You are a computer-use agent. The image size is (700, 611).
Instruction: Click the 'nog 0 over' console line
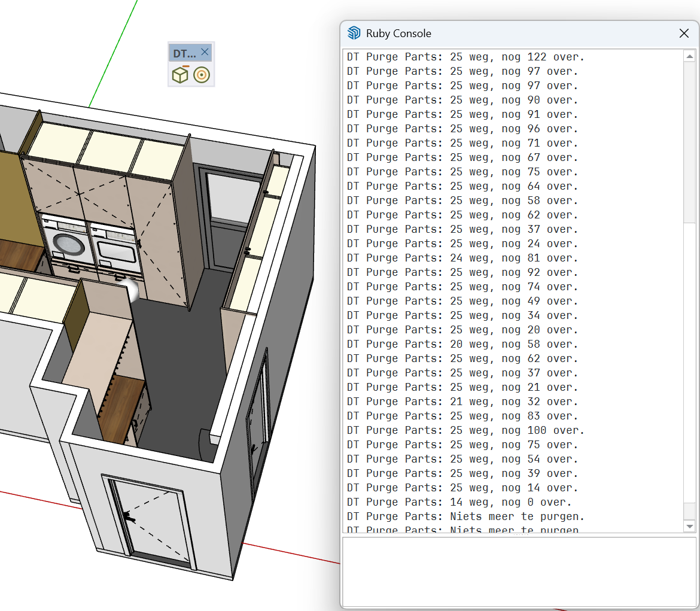[x=459, y=503]
